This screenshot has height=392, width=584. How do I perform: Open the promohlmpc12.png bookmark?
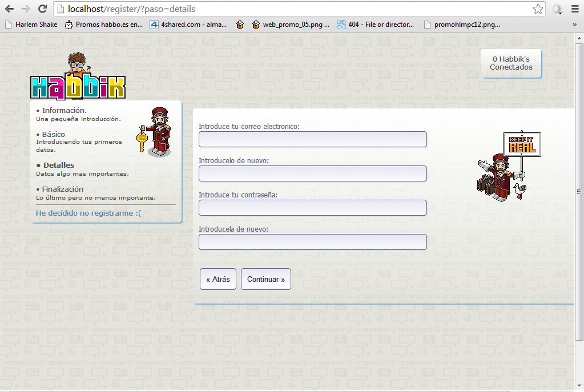tap(462, 25)
